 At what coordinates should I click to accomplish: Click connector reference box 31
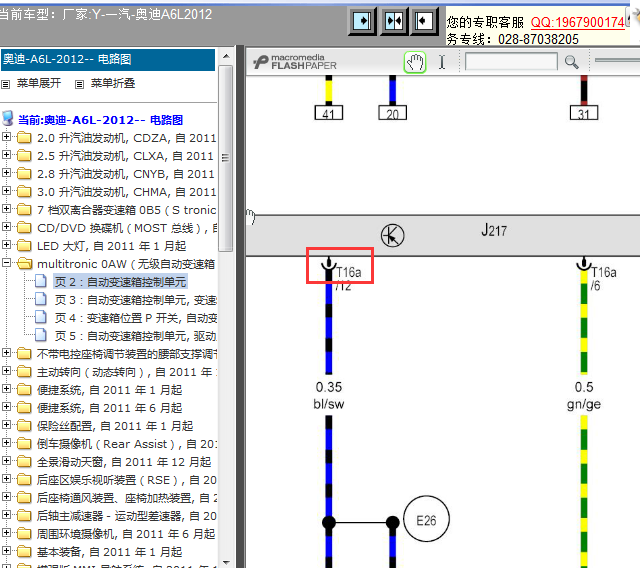coord(584,113)
